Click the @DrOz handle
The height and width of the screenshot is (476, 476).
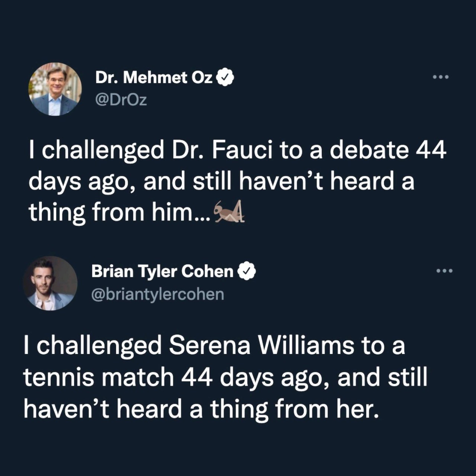tap(121, 100)
